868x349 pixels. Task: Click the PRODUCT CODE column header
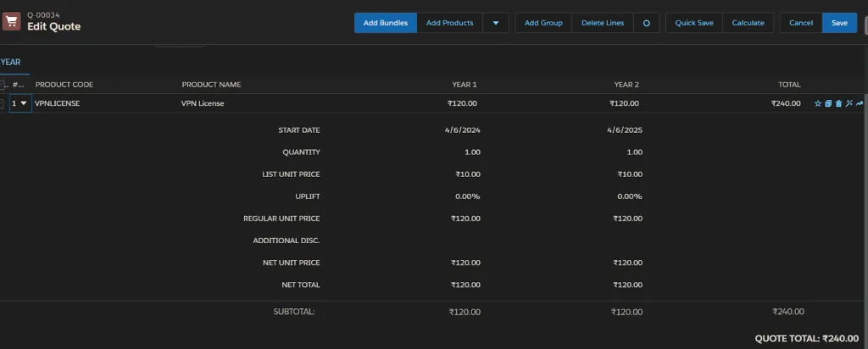coord(64,85)
